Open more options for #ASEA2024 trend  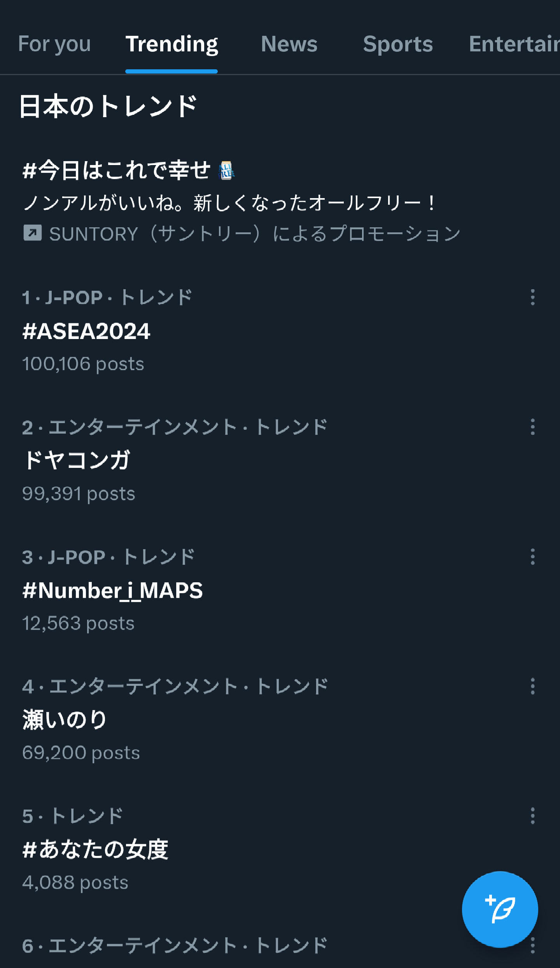coord(532,297)
